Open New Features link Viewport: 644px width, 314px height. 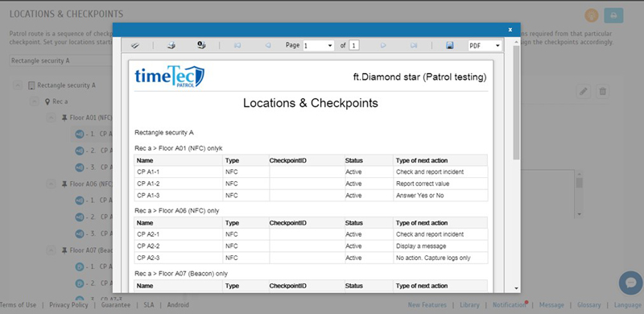tap(427, 305)
